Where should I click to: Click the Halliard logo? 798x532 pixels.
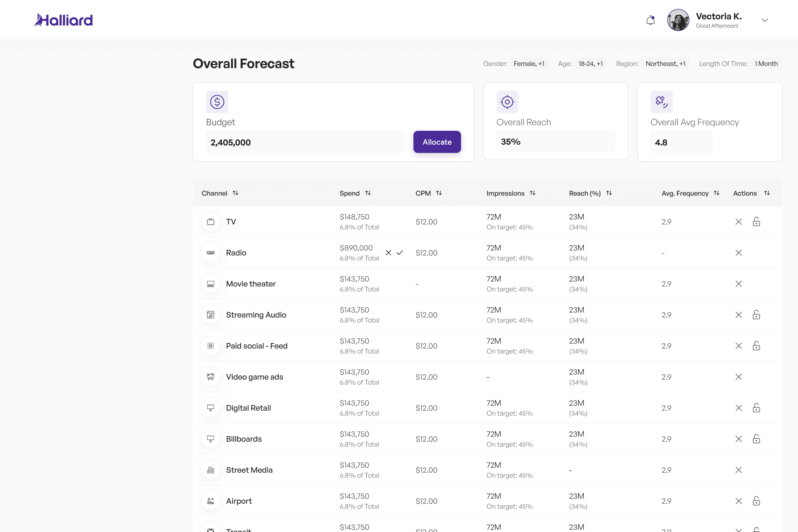pos(63,20)
